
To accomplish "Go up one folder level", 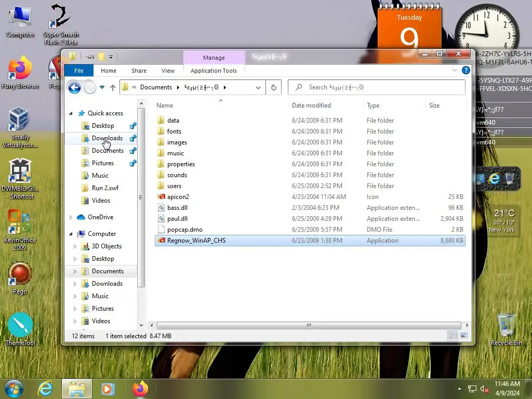I will [x=113, y=87].
